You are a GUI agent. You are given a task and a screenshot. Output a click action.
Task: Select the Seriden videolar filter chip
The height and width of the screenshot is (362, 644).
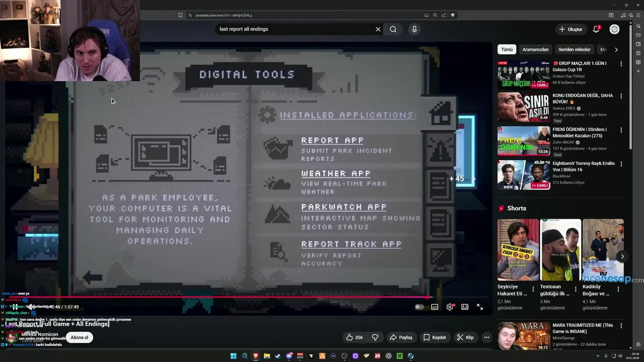tap(574, 49)
